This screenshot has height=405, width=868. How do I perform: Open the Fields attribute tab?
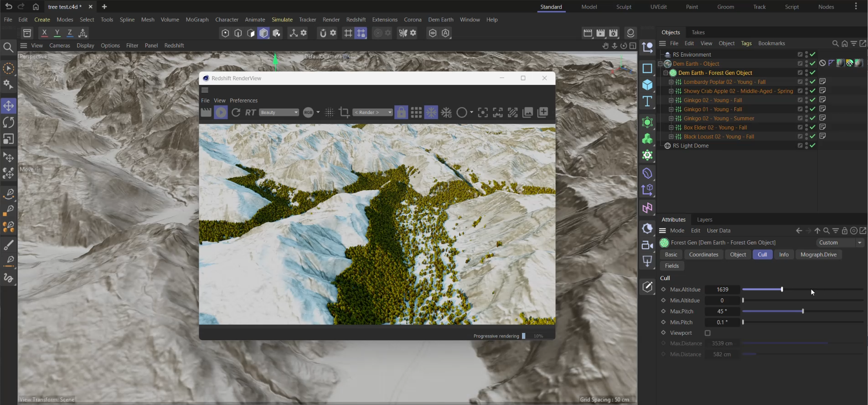(x=672, y=266)
